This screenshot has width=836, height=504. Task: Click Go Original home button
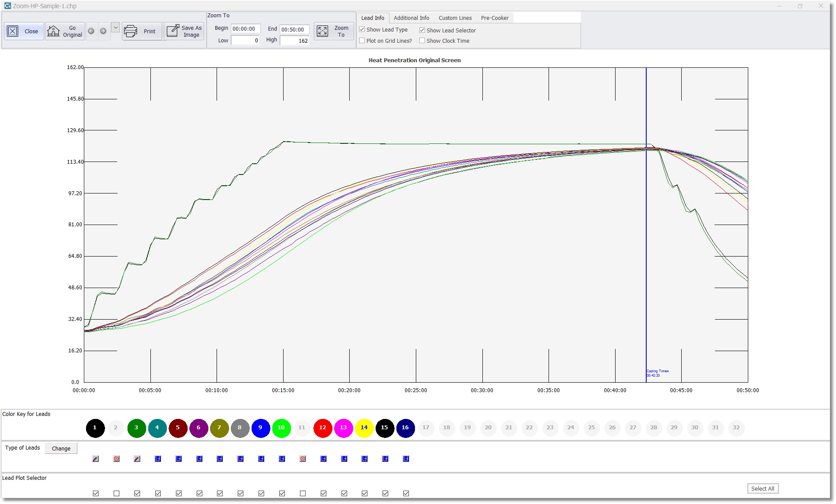[65, 31]
